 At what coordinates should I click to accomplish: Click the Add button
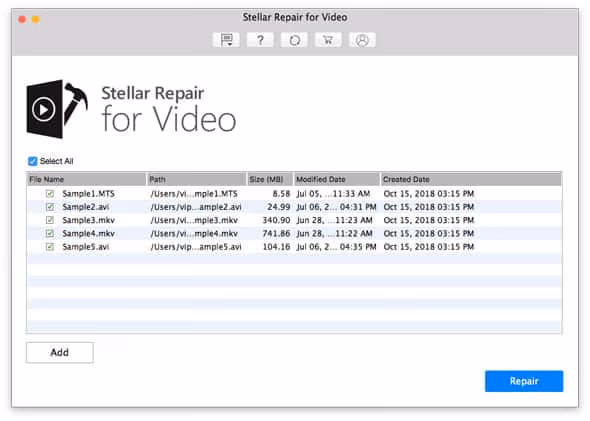(x=60, y=353)
